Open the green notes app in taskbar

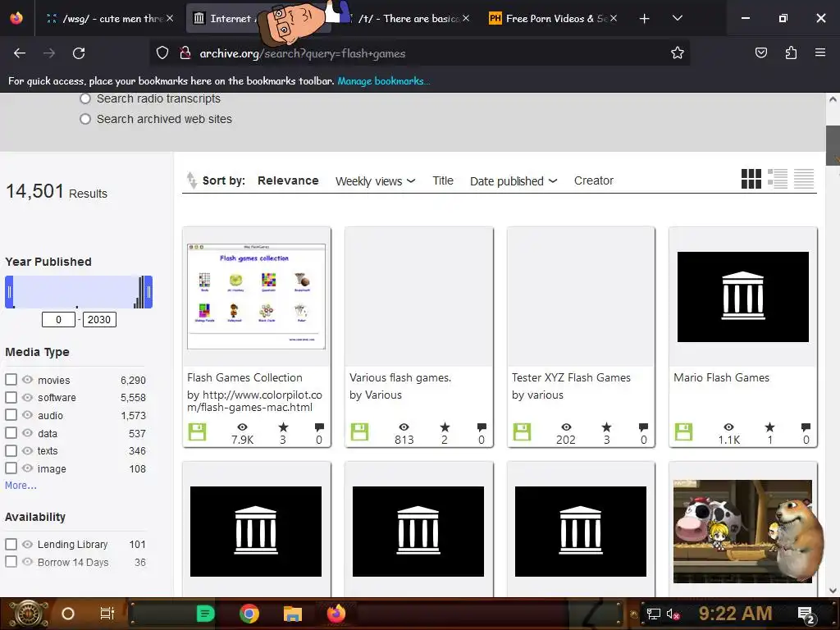tap(206, 614)
